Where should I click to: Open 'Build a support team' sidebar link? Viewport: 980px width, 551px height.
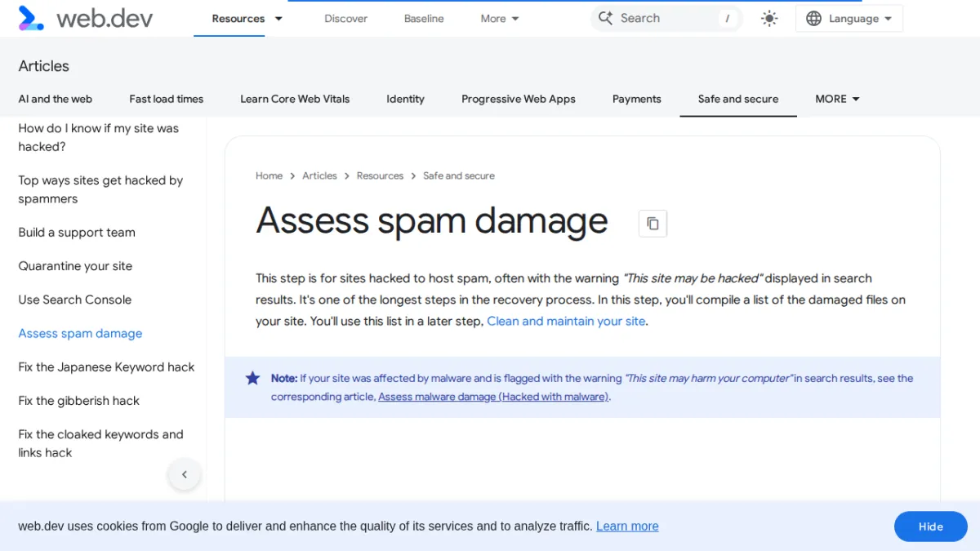(77, 233)
